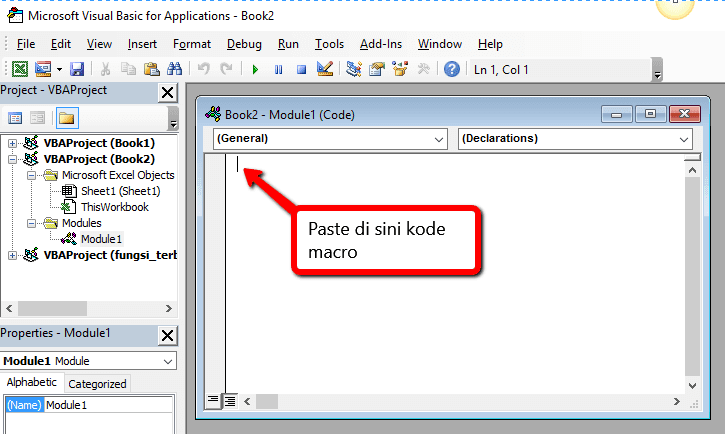
Task: Select ThisWorkbook in project tree
Action: pyautogui.click(x=115, y=207)
